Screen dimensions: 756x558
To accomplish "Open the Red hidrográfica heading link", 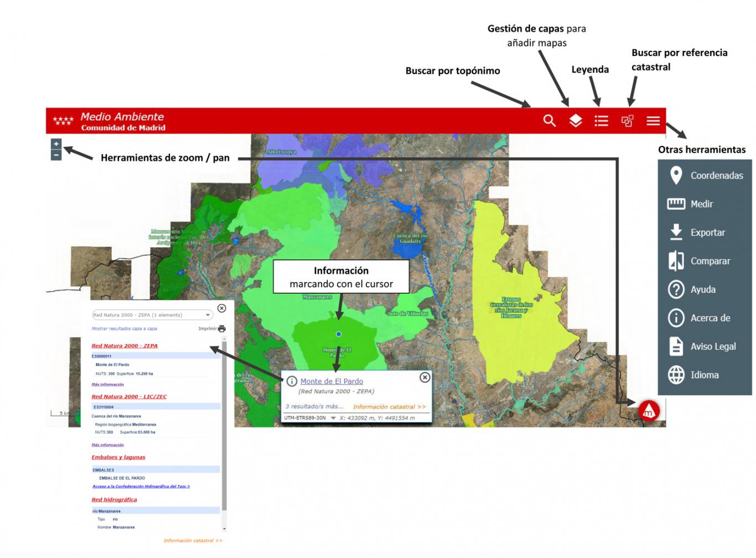I will tap(114, 499).
